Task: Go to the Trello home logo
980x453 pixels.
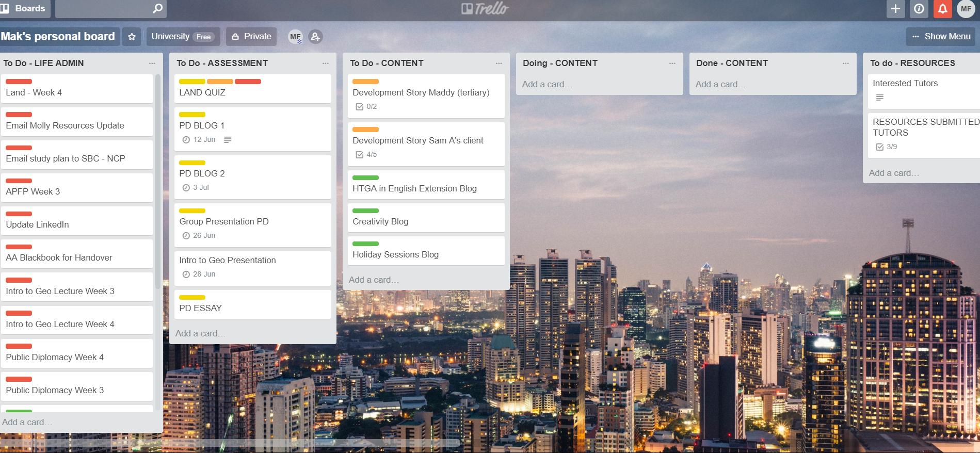Action: 485,9
